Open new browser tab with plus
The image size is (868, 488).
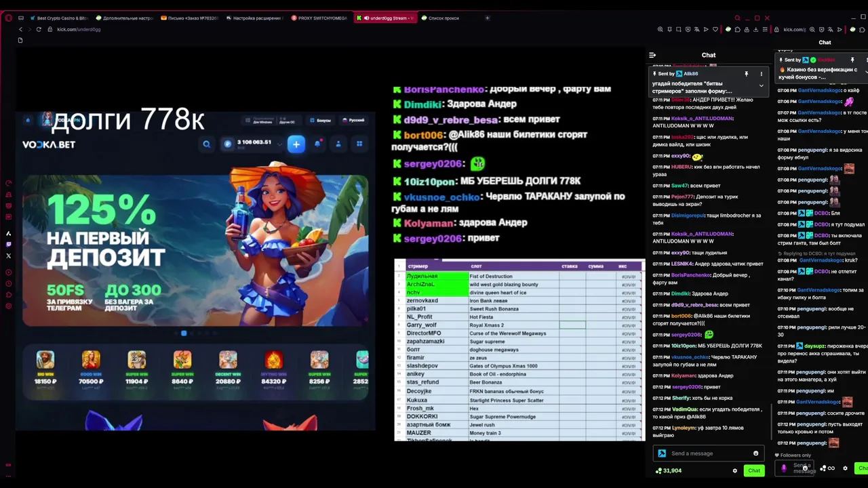click(487, 18)
